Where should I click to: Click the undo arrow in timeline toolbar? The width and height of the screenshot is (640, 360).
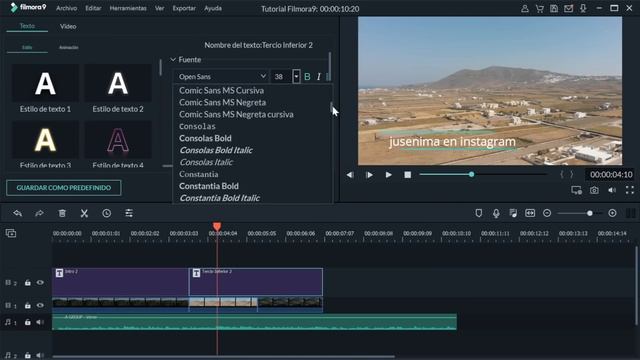(17, 213)
